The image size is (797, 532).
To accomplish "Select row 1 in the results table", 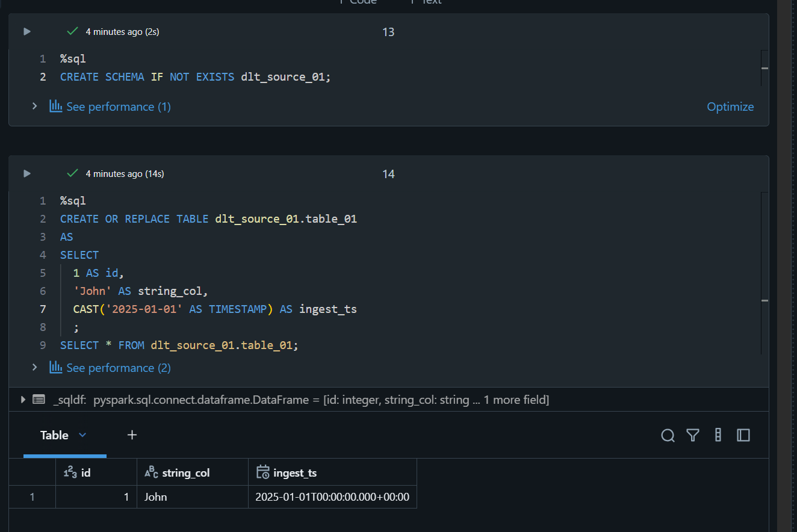I will (x=32, y=496).
